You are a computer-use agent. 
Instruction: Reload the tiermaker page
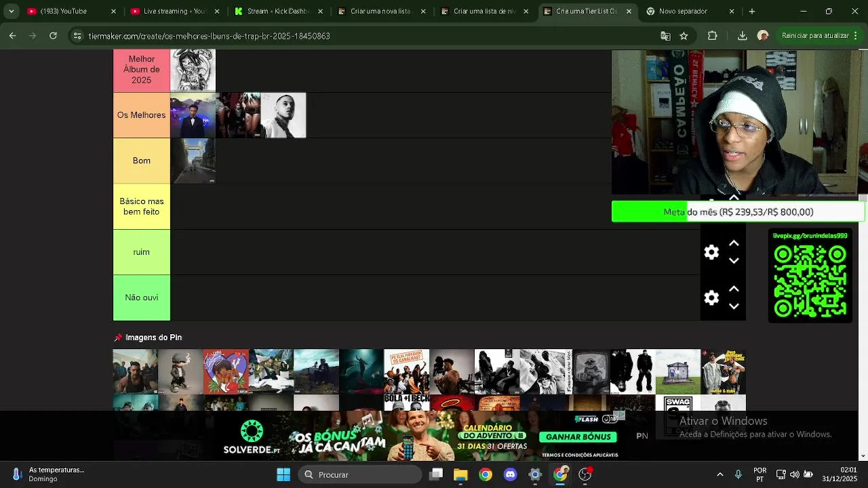tap(53, 36)
